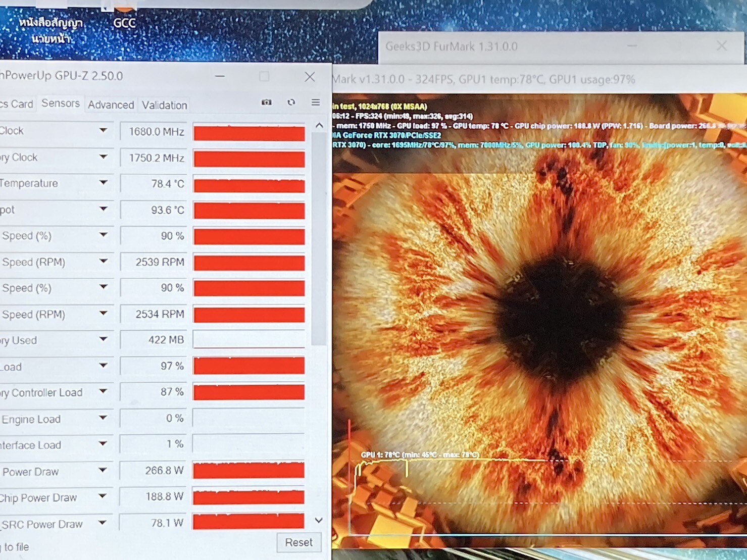Open the Power Draw 266.8 W dropdown
This screenshot has width=747, height=560.
point(103,470)
